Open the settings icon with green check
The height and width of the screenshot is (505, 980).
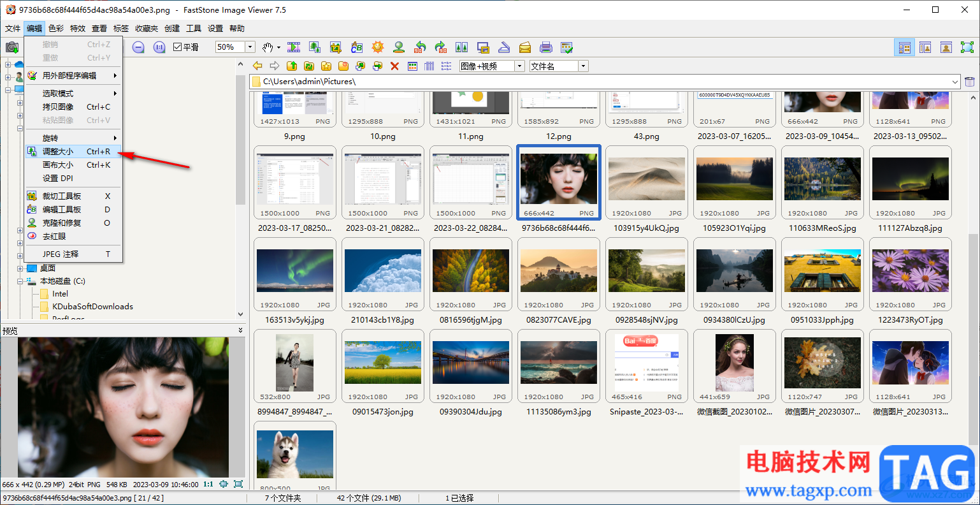click(x=567, y=47)
